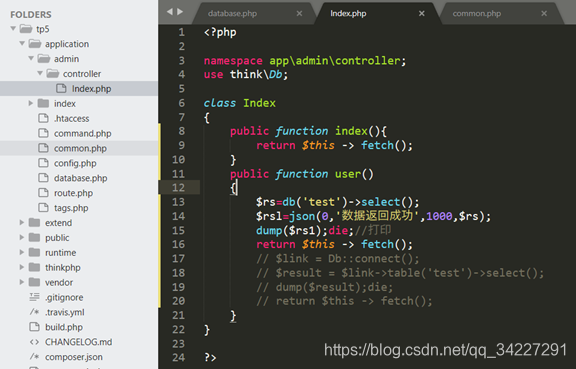Click line number 1 in gutter
Viewport: 576px width, 369px height.
point(181,32)
